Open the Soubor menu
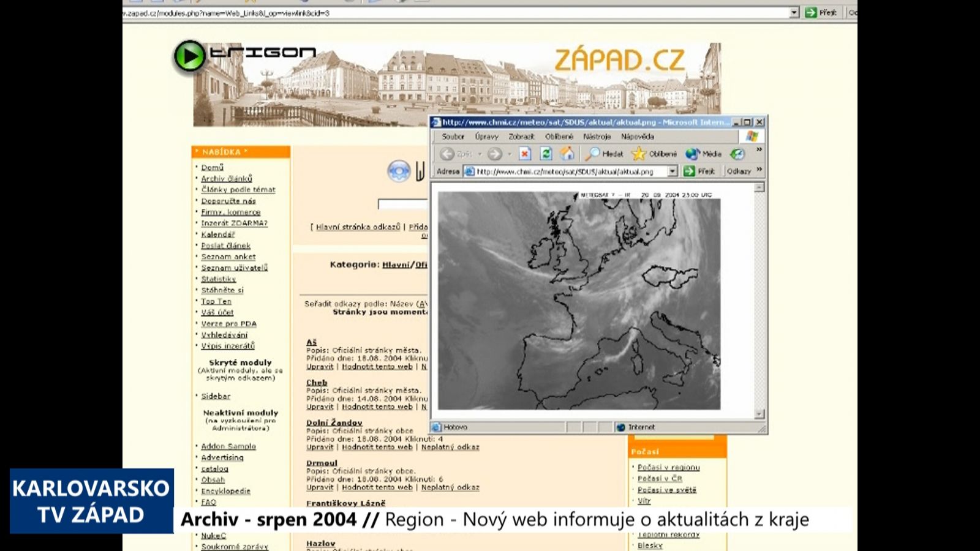Screen dimensions: 980x551 pyautogui.click(x=453, y=137)
